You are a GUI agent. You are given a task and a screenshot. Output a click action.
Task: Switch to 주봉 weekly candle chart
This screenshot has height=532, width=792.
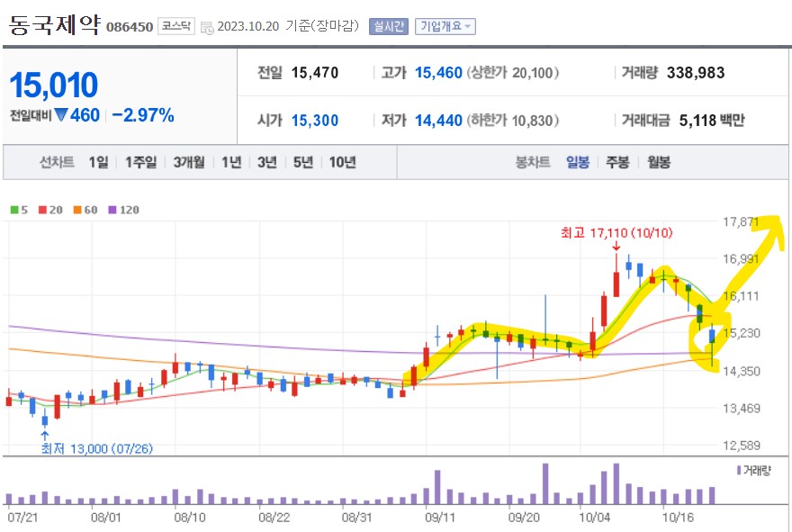click(x=617, y=162)
